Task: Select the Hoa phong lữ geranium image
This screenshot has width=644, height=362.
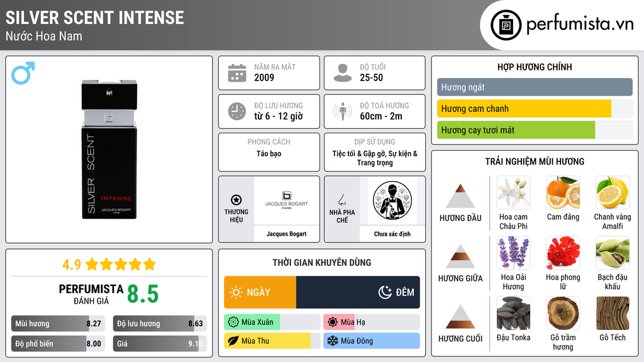Action: [x=563, y=253]
